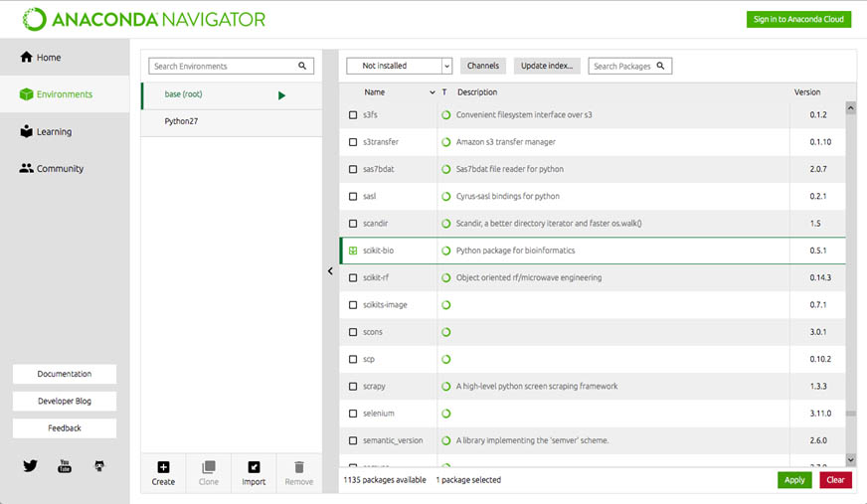Open the Documentation link
The width and height of the screenshot is (867, 504).
(x=65, y=374)
